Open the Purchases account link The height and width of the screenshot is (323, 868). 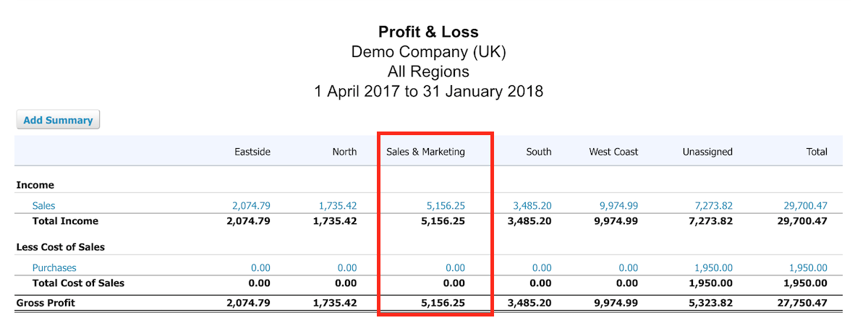pos(54,268)
